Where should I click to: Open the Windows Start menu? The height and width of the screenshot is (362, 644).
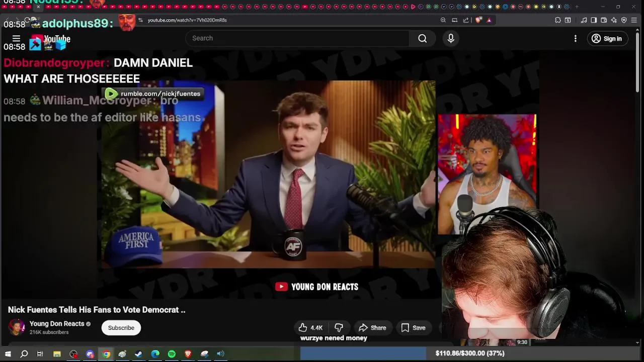pos(8,354)
